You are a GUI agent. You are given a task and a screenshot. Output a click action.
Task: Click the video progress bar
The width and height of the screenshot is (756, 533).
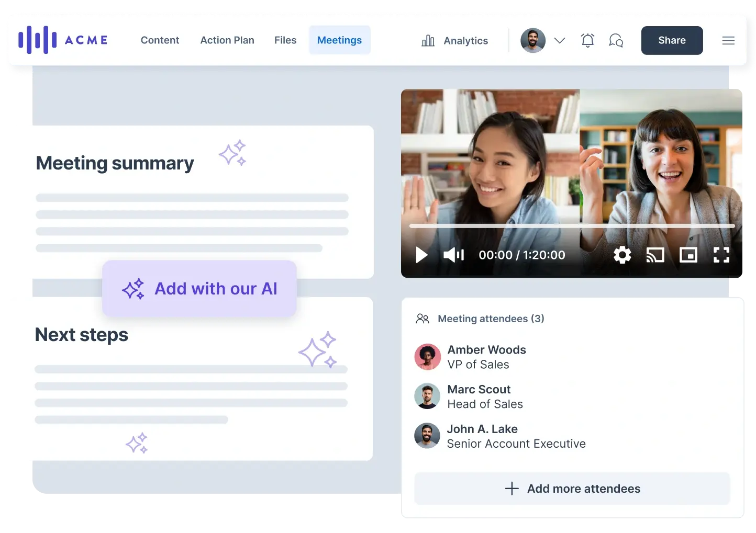coord(572,226)
